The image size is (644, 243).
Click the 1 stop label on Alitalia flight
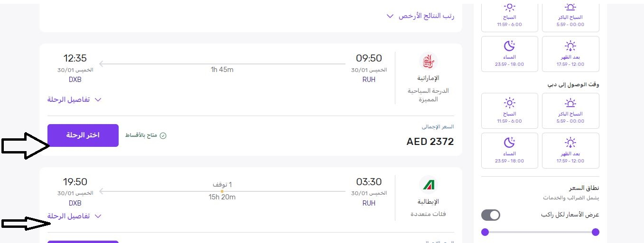tap(222, 185)
